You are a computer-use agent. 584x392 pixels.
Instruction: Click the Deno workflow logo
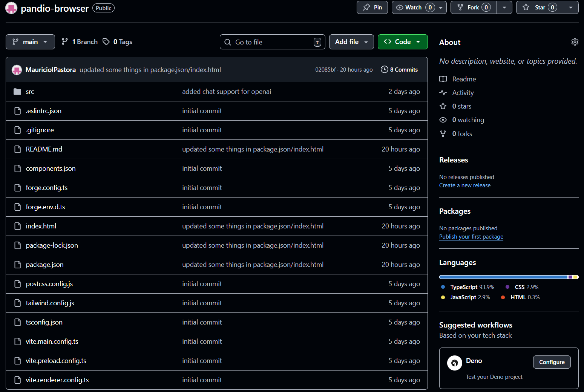point(454,363)
